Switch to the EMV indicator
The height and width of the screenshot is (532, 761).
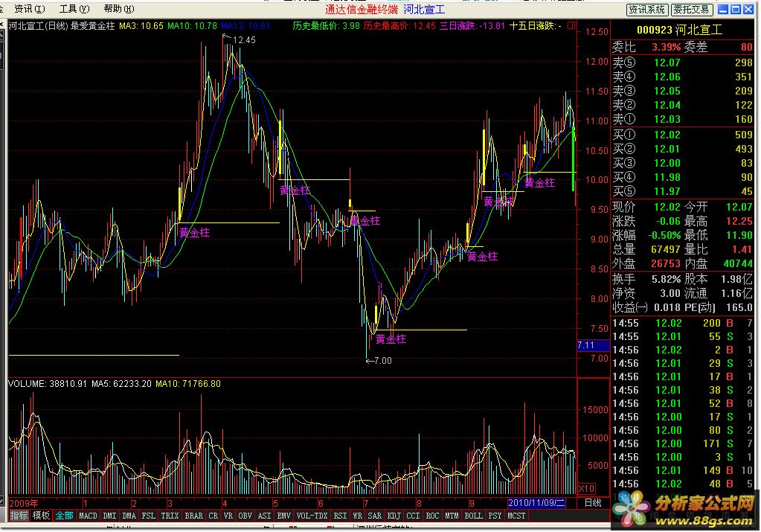283,516
